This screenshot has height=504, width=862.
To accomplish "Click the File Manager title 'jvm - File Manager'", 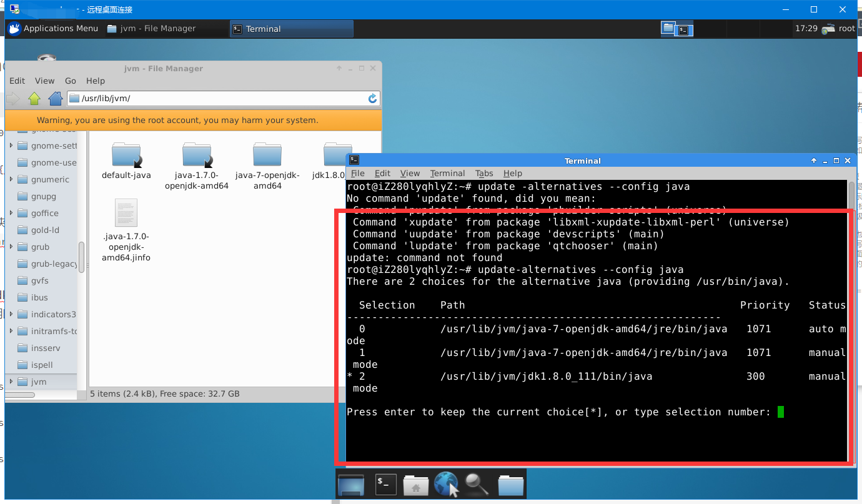I will [x=164, y=68].
